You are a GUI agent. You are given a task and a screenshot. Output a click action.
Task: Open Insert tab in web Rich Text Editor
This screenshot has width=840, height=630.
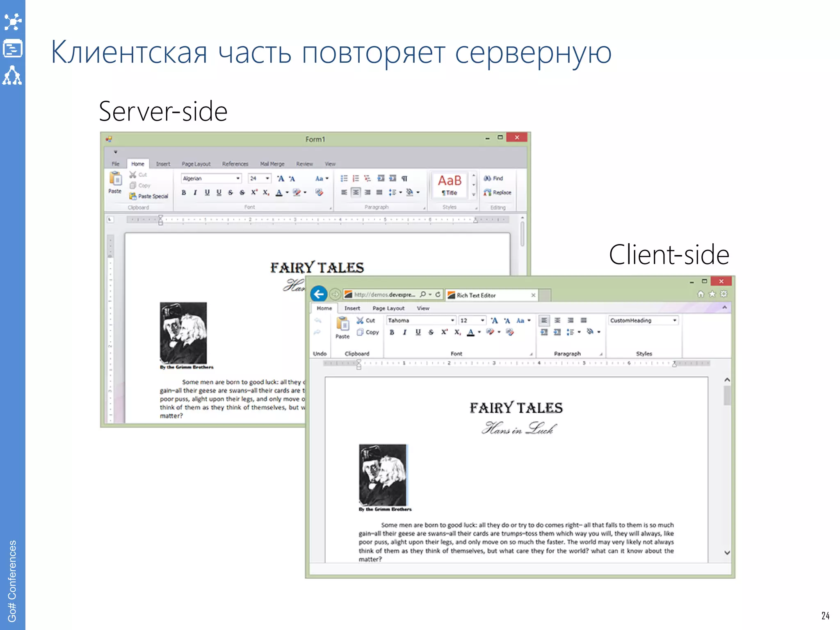click(x=352, y=308)
